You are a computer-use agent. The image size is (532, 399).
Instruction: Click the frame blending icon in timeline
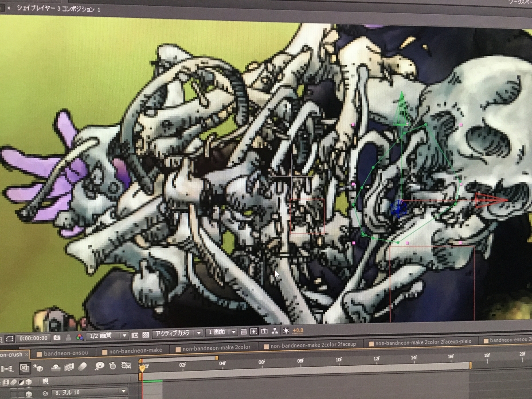tap(69, 367)
